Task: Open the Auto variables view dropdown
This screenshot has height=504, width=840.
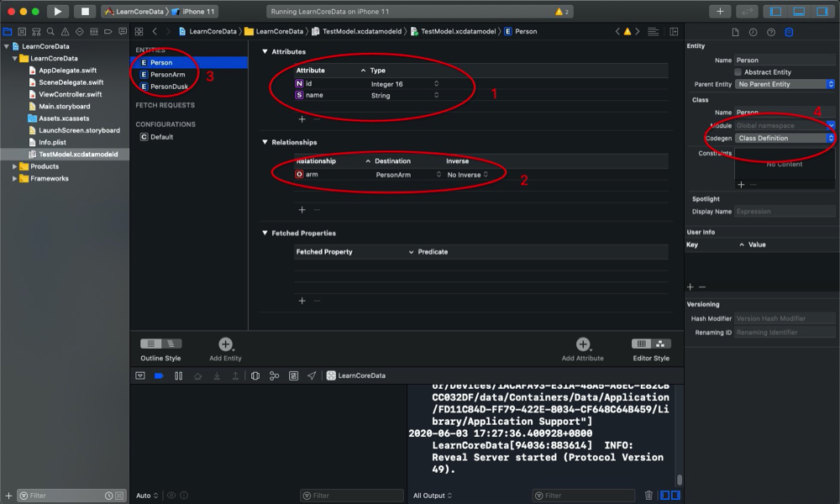Action: coord(147,496)
